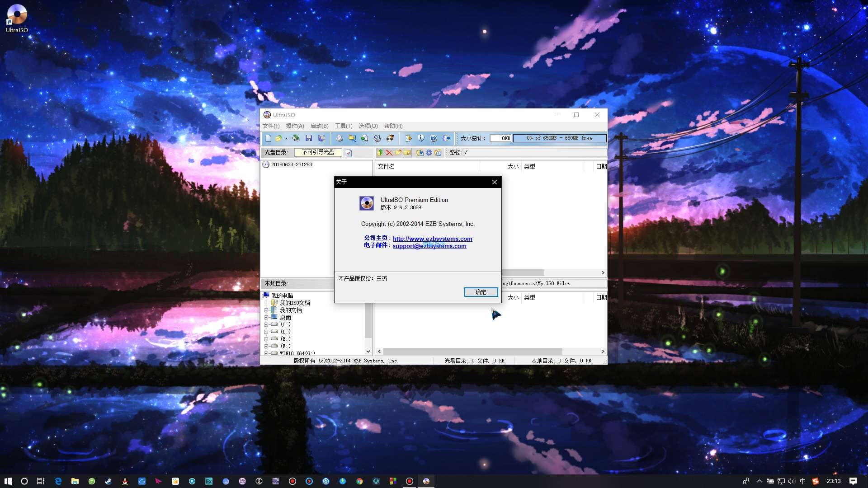The image size is (868, 488).
Task: Open the Action Center notification icon
Action: [x=853, y=481]
